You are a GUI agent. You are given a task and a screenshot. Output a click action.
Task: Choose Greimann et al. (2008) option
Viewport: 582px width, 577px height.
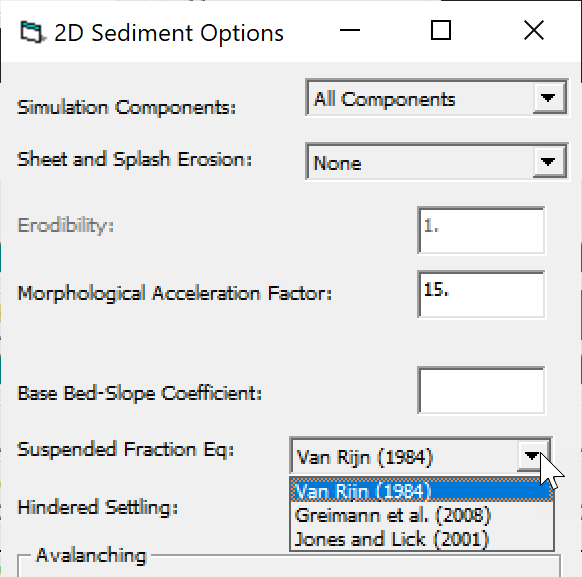pyautogui.click(x=422, y=515)
